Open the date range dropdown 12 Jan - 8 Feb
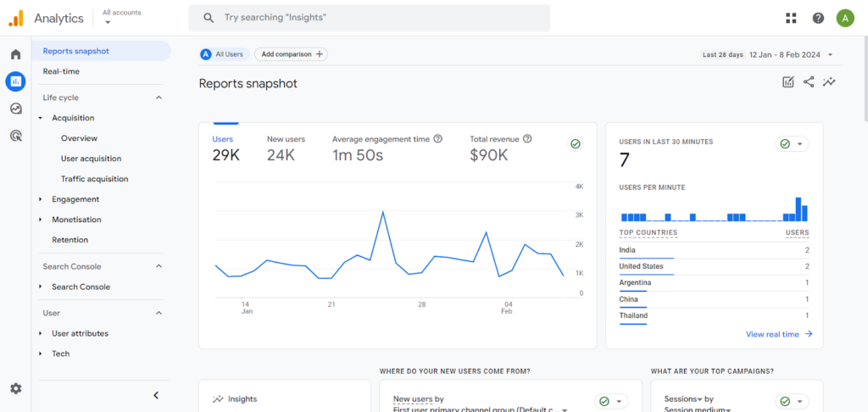 coord(790,54)
